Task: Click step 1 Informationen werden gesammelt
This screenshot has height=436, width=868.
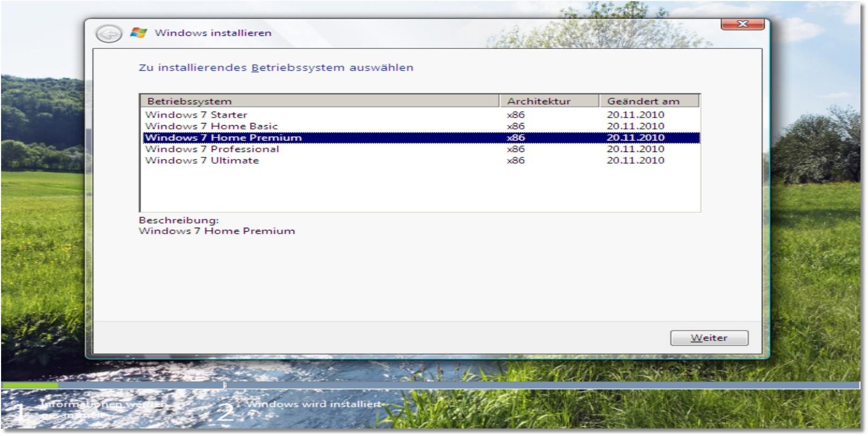Action: pyautogui.click(x=91, y=410)
